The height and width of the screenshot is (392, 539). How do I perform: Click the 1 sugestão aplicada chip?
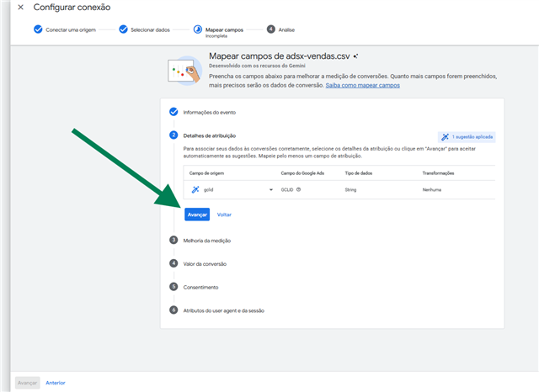pyautogui.click(x=467, y=137)
